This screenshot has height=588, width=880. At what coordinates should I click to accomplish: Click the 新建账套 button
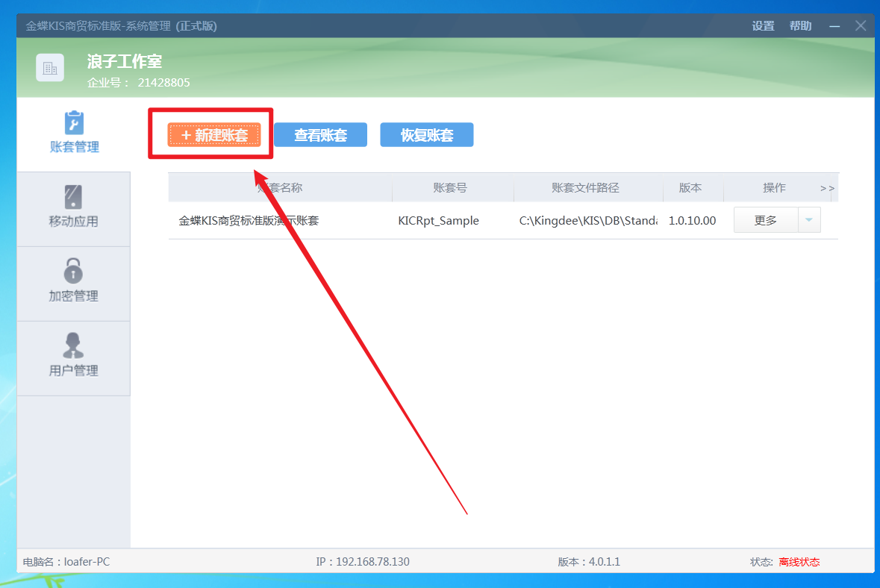(213, 134)
